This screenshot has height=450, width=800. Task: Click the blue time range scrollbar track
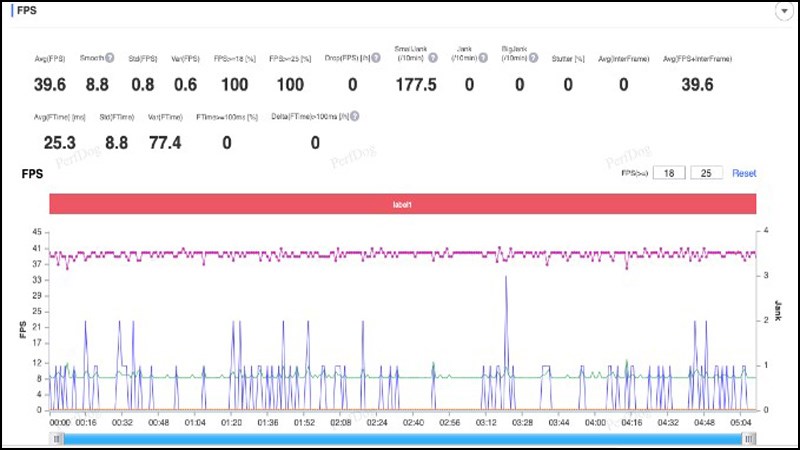point(400,438)
